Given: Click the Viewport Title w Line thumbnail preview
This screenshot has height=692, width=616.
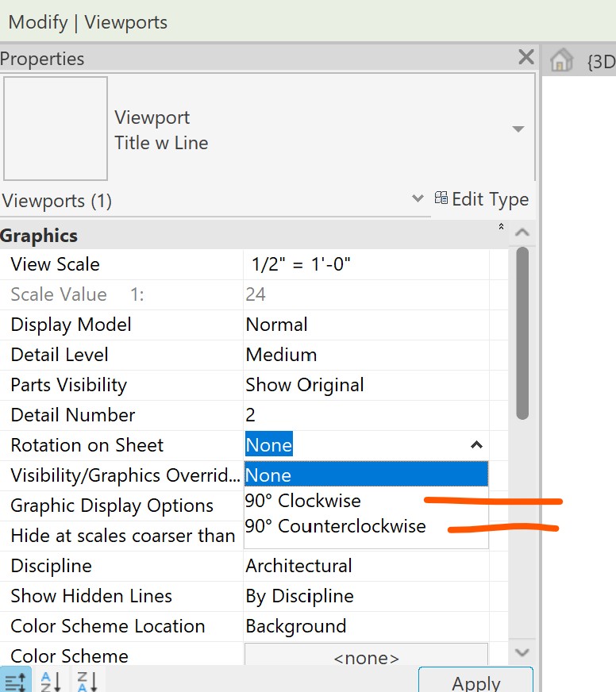Looking at the screenshot, I should point(56,127).
